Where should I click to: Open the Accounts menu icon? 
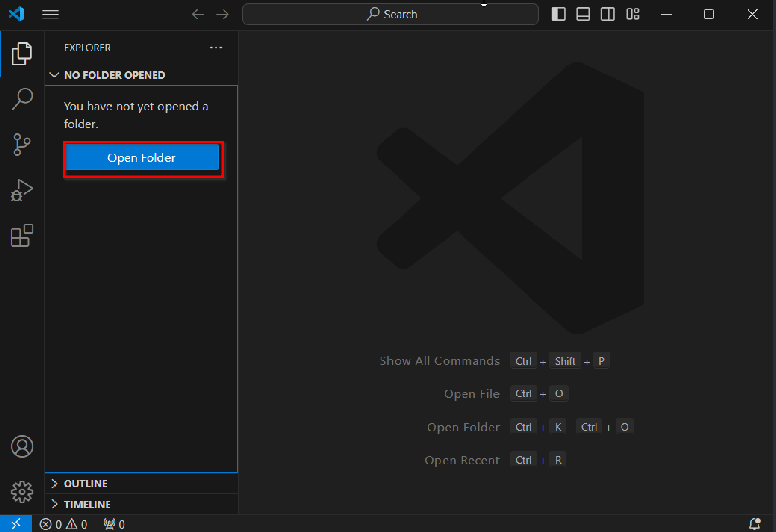tap(22, 446)
